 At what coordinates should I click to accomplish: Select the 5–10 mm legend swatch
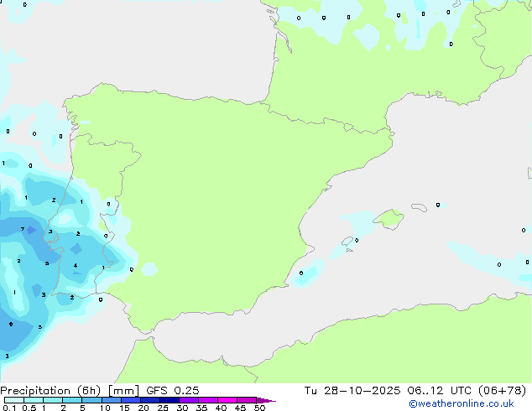click(x=91, y=400)
